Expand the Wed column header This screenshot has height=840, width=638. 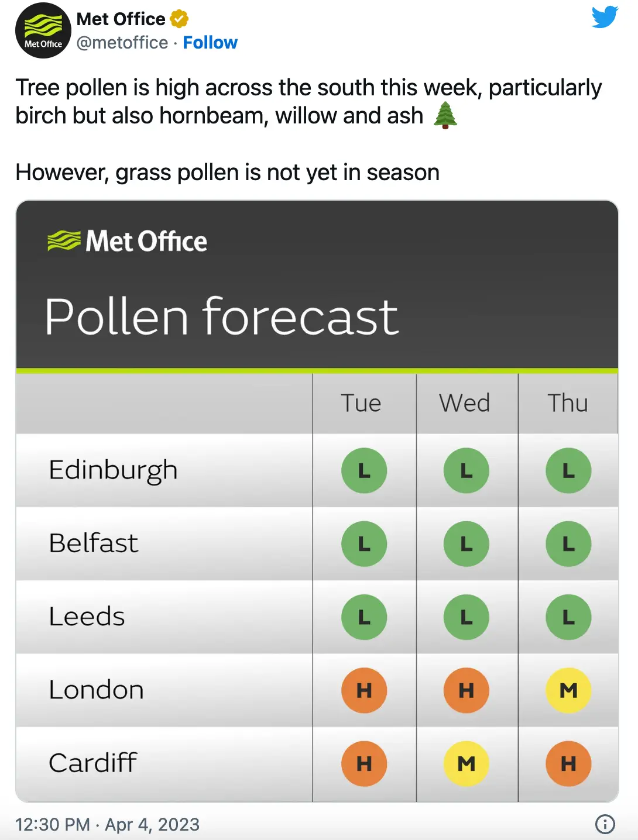(x=464, y=402)
